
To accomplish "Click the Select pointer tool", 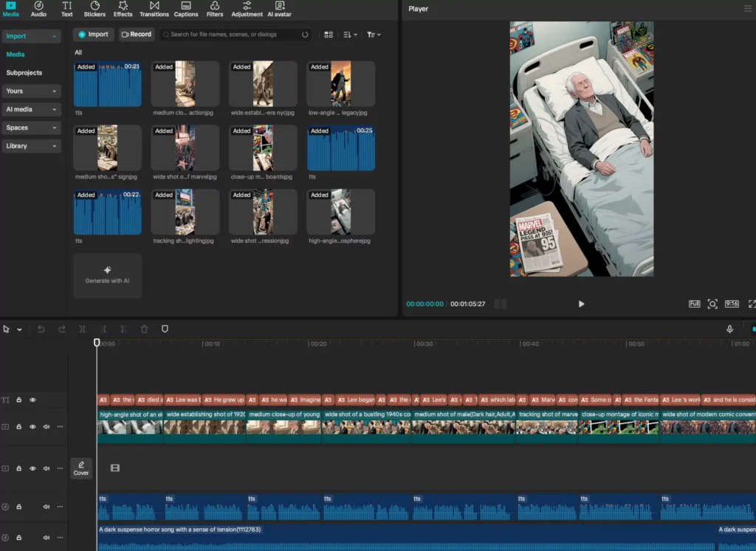I will tap(6, 330).
